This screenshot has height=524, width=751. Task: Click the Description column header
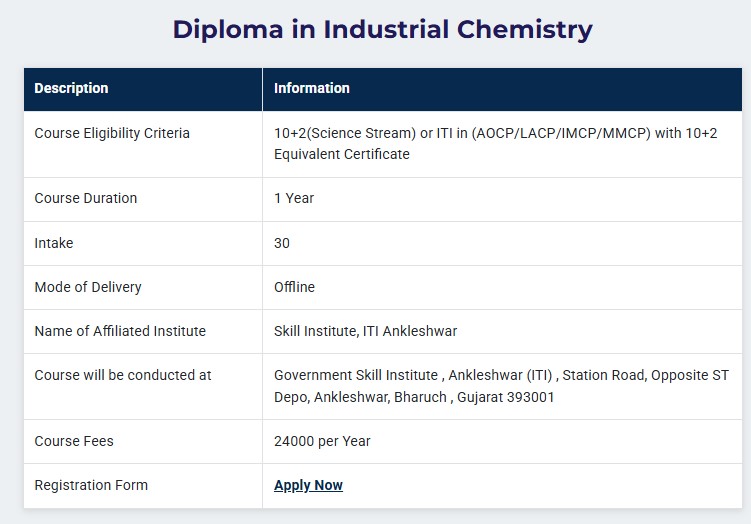point(71,88)
